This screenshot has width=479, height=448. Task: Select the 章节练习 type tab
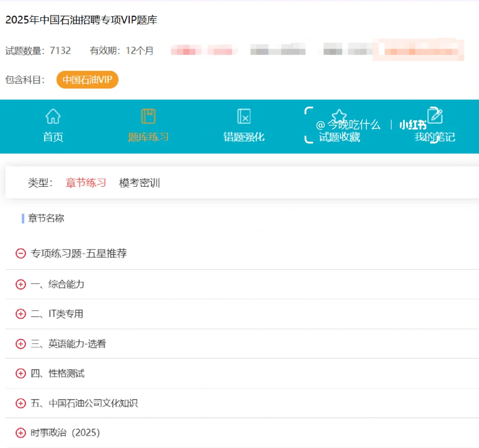tap(86, 183)
